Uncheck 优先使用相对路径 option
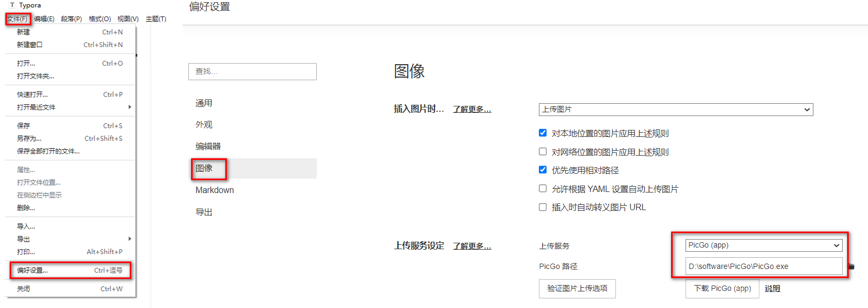868x308 pixels. (x=543, y=170)
